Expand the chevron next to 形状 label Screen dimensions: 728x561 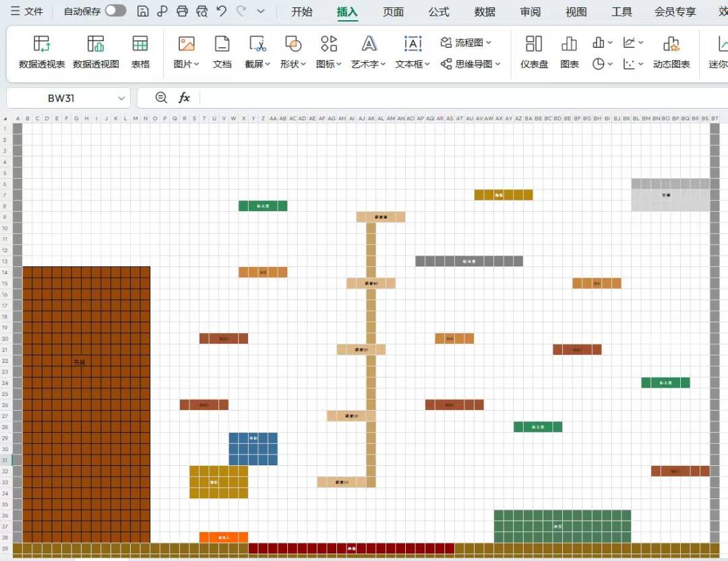pyautogui.click(x=303, y=64)
